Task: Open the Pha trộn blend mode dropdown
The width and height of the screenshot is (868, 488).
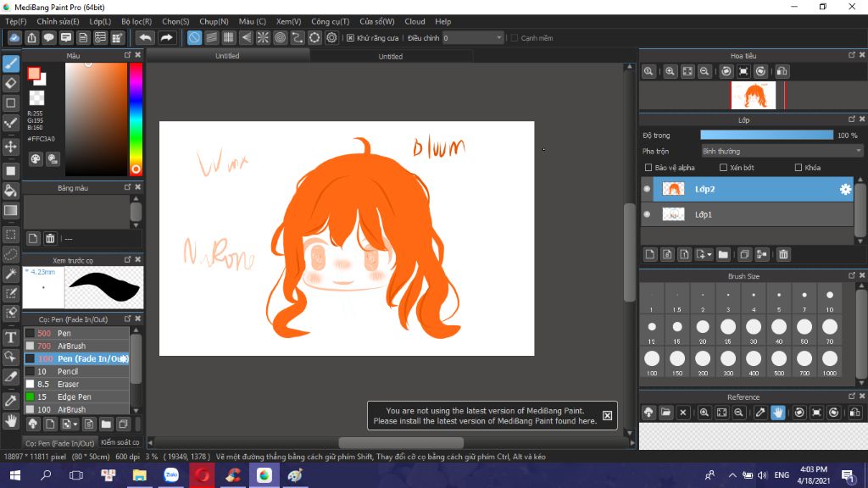Action: coord(782,151)
